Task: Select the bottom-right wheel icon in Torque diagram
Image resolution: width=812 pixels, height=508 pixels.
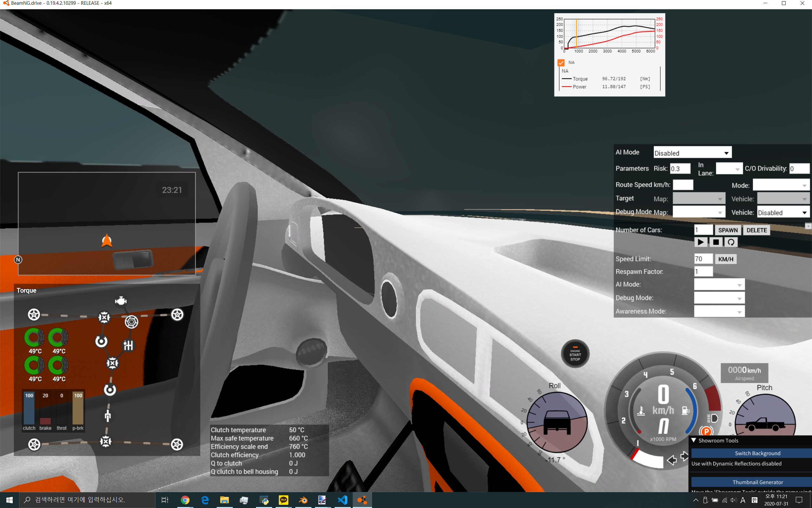Action: coord(177,444)
